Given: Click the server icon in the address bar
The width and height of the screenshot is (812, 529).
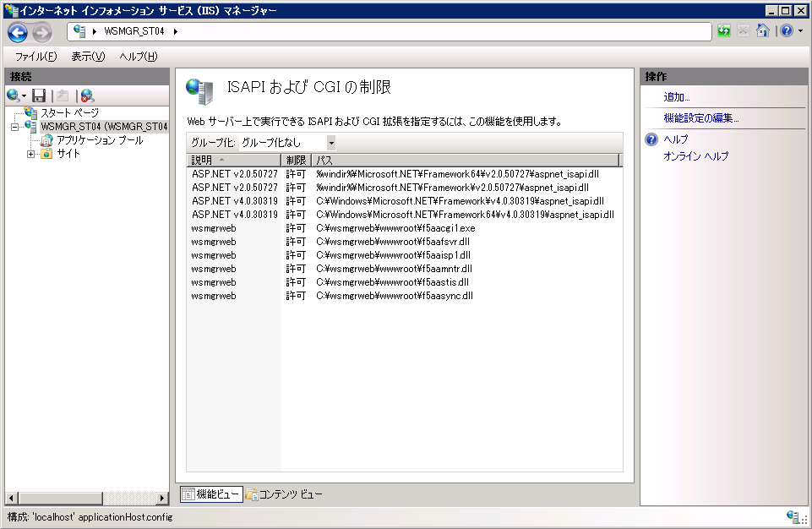Looking at the screenshot, I should 79,31.
